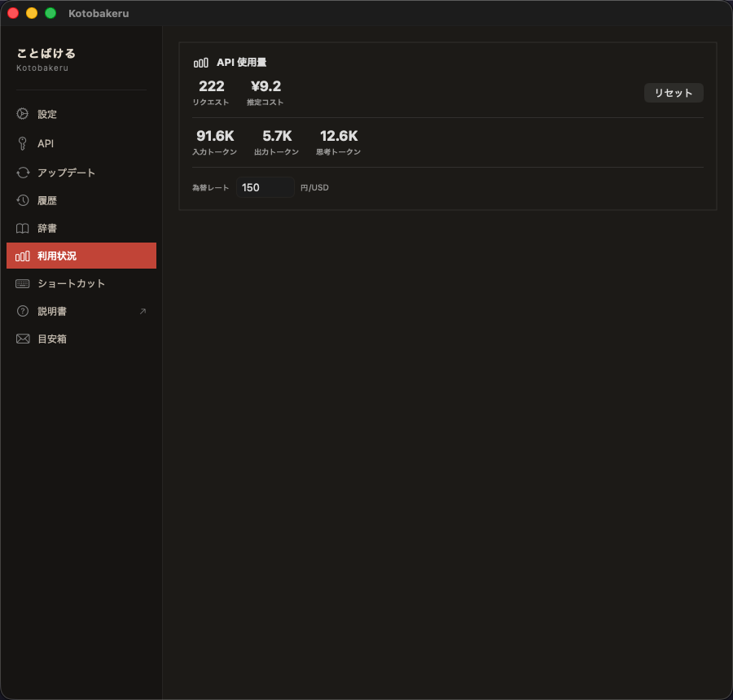Click the ¥9.2 推定コスト value
This screenshot has height=700, width=733.
(x=266, y=87)
